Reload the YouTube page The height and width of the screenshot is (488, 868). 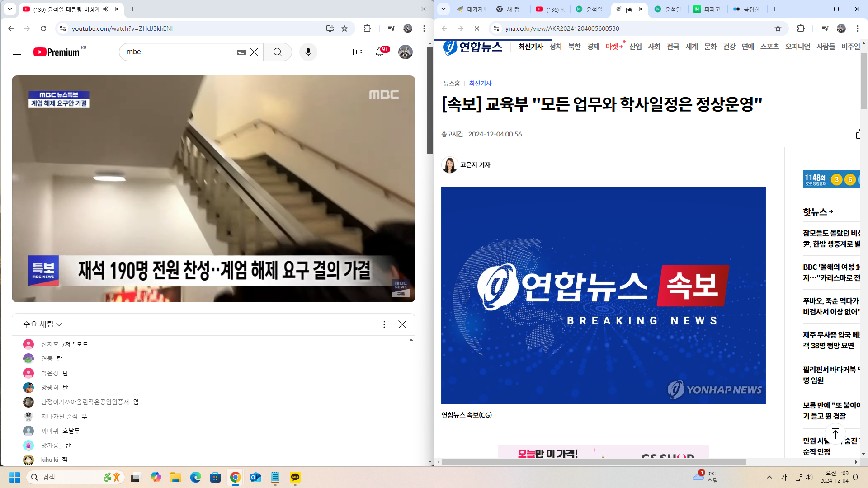[x=43, y=28]
